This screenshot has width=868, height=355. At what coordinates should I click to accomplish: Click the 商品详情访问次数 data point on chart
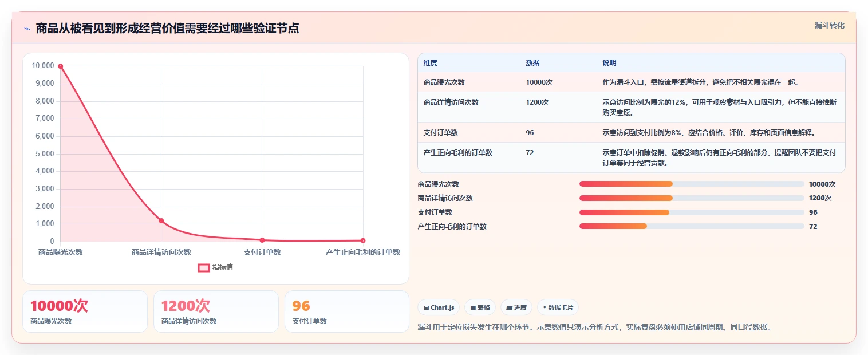161,220
